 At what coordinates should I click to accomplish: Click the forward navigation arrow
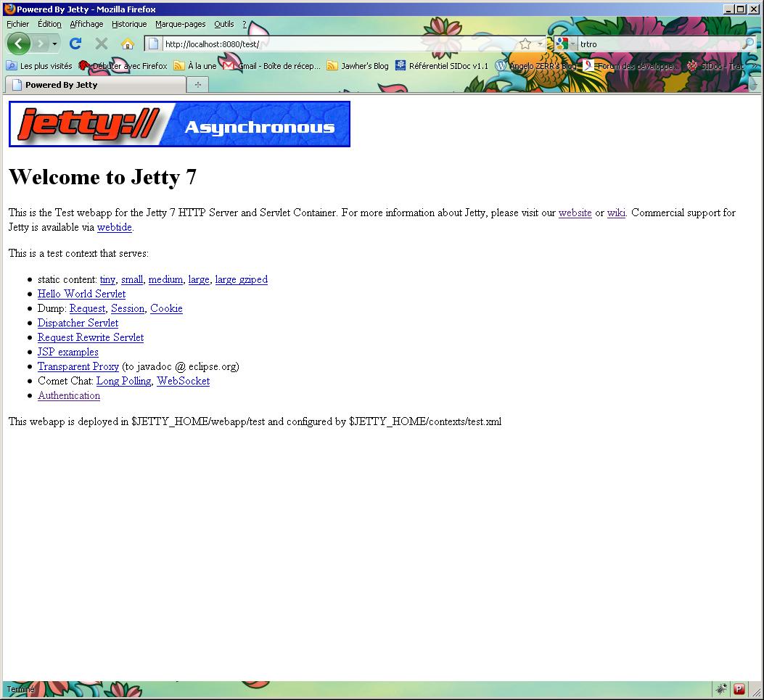pos(41,44)
